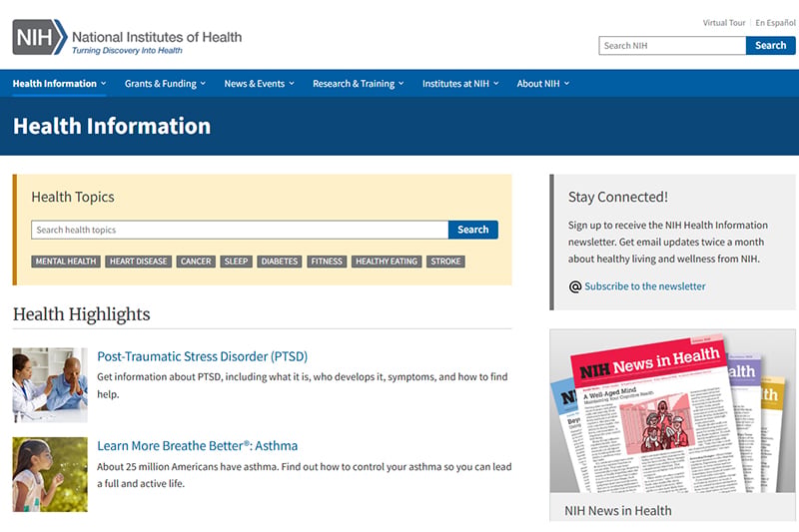The image size is (799, 532).
Task: Click the Search button next to Search NIH
Action: coord(770,45)
